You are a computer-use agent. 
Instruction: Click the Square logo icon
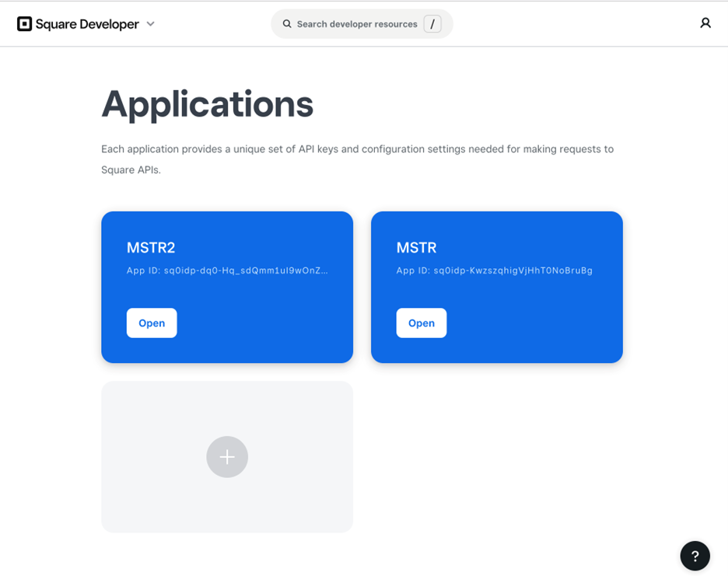[25, 24]
